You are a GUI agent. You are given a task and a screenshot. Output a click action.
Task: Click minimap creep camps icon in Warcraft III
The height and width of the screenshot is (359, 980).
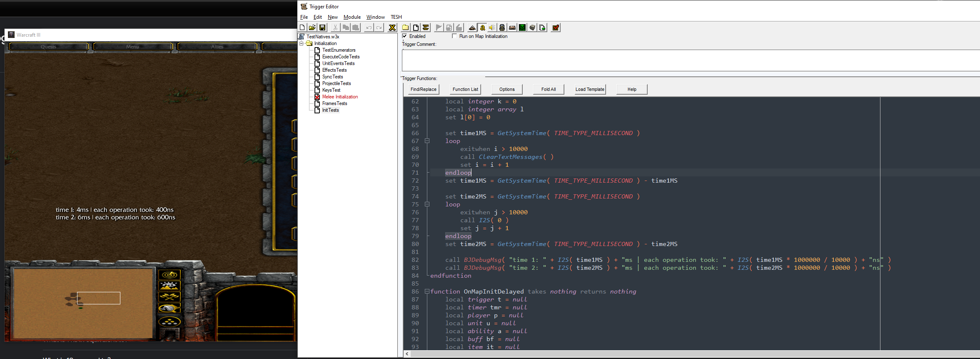pyautogui.click(x=170, y=308)
